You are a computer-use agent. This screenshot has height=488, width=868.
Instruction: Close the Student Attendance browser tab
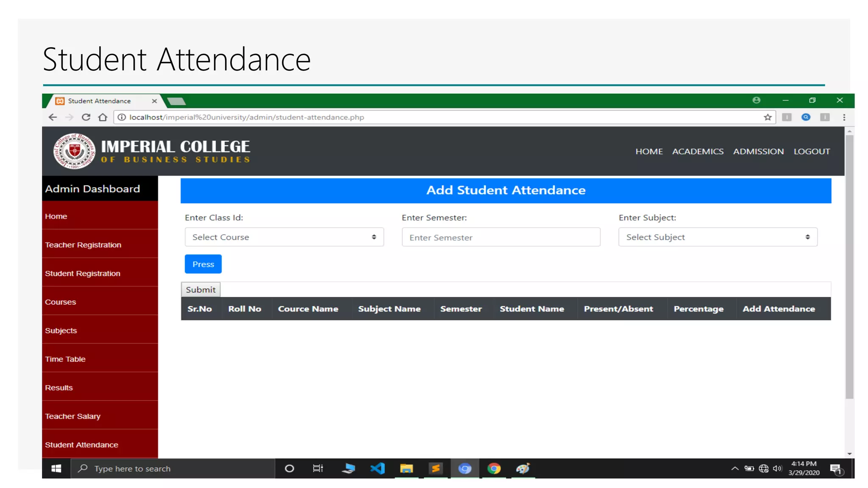154,101
